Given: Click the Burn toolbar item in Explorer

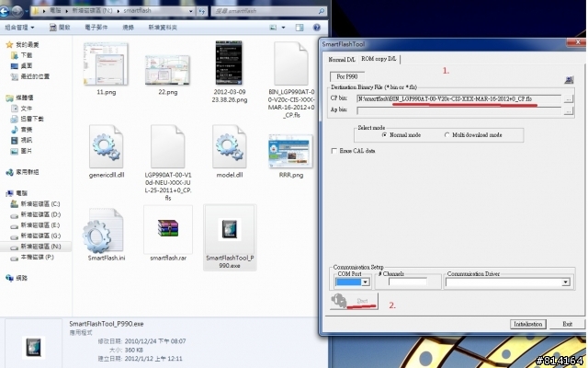Looking at the screenshot, I should pyautogui.click(x=128, y=28).
